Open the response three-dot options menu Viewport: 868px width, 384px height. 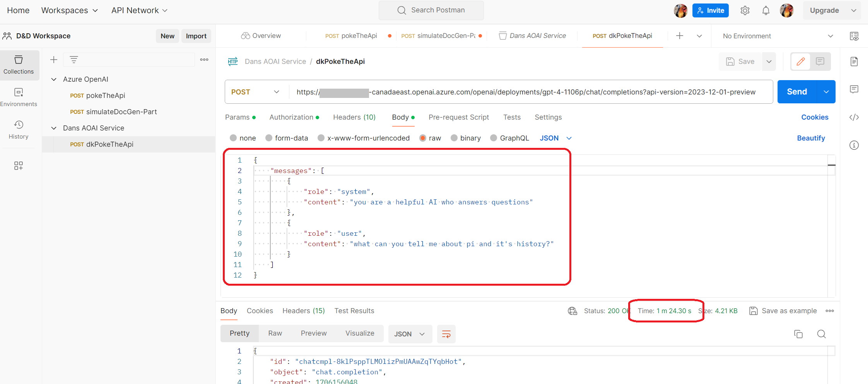pos(830,311)
